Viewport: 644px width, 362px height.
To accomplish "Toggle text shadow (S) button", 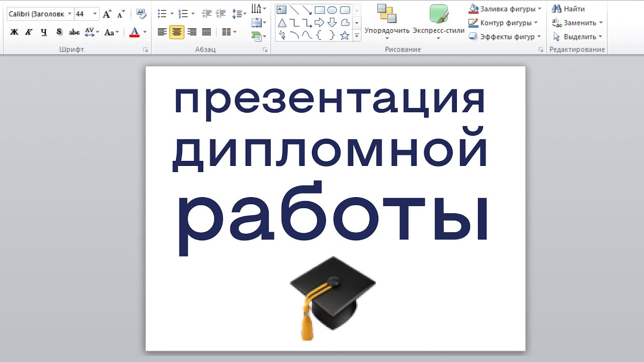I will pyautogui.click(x=59, y=32).
